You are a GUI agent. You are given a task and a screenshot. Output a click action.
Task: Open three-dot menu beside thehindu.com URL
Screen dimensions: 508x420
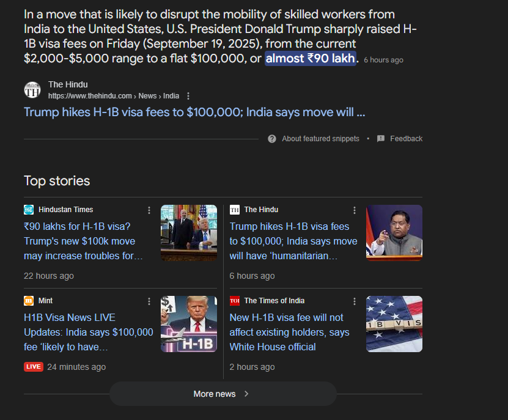[x=188, y=96]
